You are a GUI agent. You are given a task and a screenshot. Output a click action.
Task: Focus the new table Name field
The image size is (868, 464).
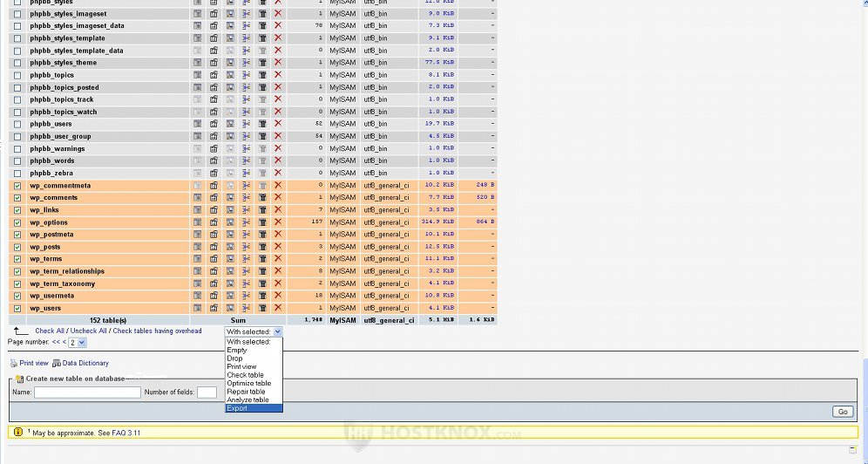coord(87,392)
